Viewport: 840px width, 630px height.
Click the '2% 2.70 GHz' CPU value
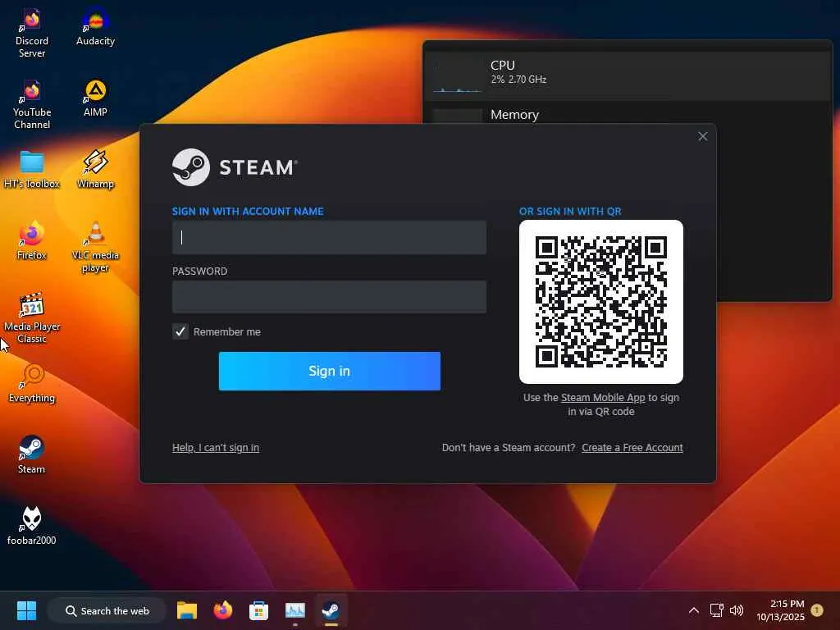click(518, 80)
